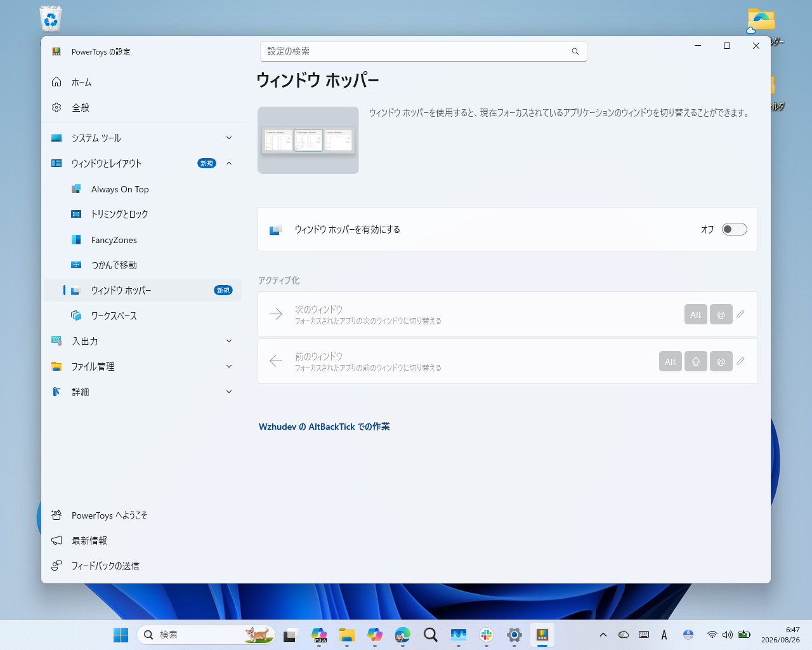This screenshot has width=812, height=650.
Task: Expand 詳細 category
Action: click(x=143, y=392)
